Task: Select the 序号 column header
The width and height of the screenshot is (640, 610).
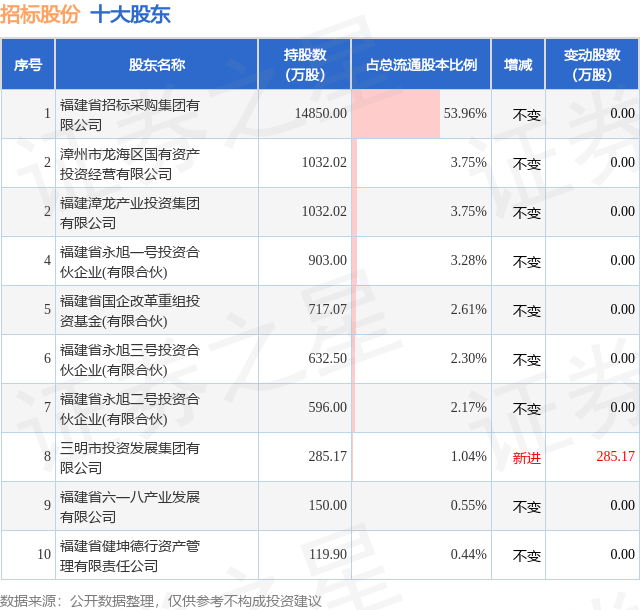Action: tap(28, 65)
